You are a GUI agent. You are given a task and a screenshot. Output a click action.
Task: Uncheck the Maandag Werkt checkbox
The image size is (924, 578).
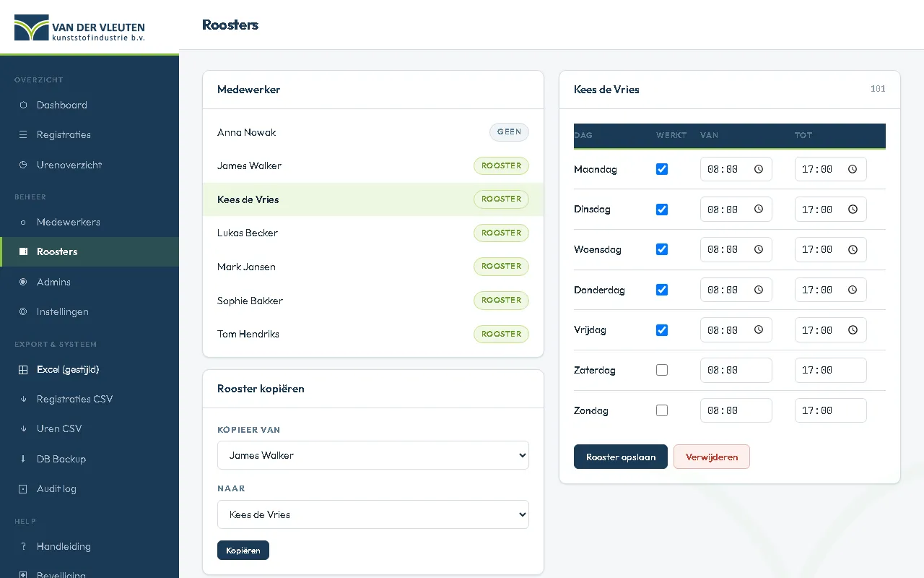click(x=662, y=169)
